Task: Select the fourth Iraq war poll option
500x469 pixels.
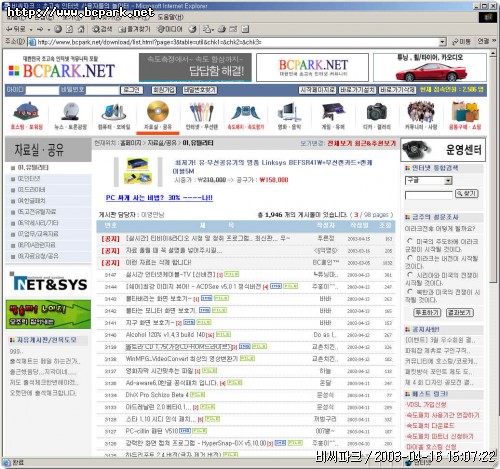Action: (x=410, y=292)
